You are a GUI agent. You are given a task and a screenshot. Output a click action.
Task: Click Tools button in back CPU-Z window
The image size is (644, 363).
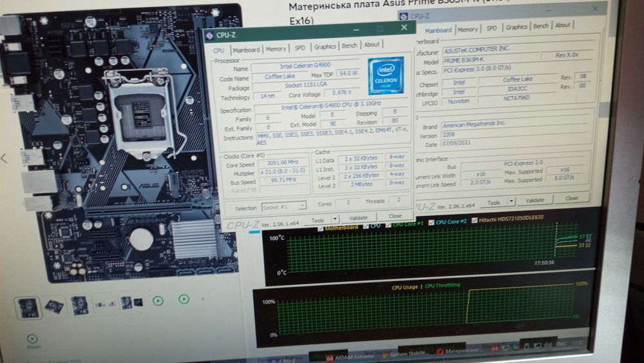[x=494, y=202]
